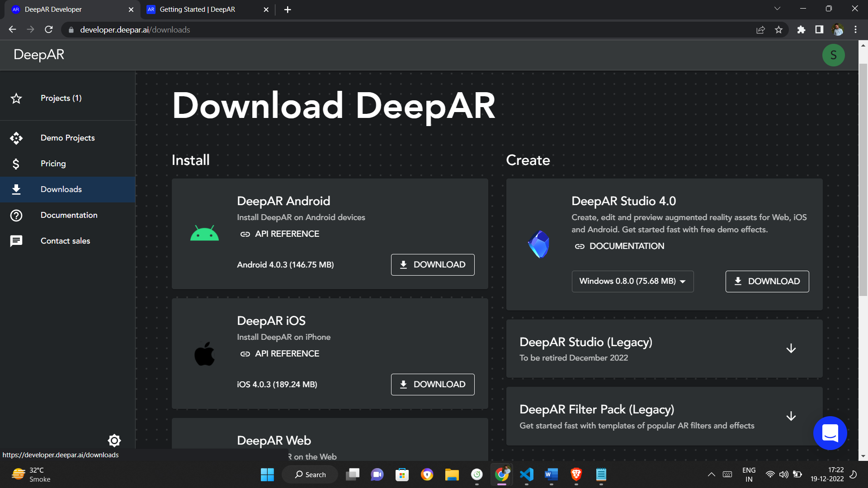Screen dimensions: 868x488
Task: Open user account avatar S
Action: pos(833,55)
